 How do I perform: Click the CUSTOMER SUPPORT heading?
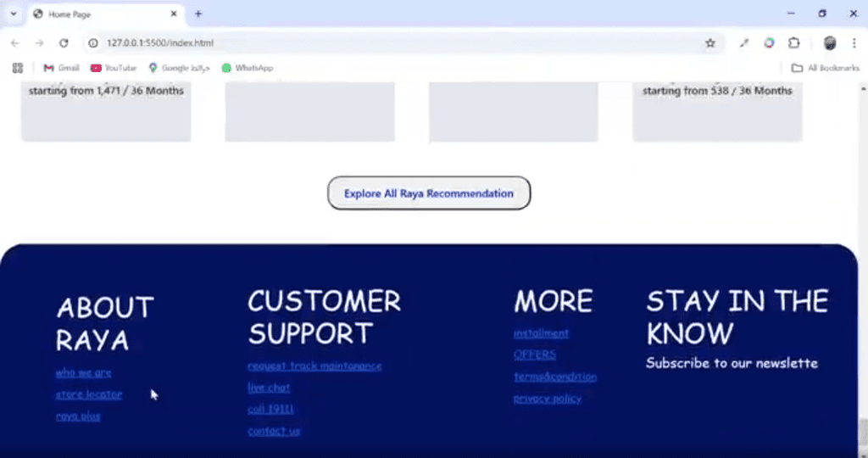click(x=325, y=317)
